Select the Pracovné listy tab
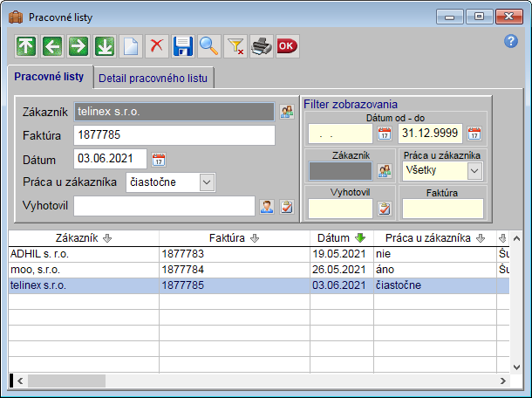Viewport: 532px width, 398px height. [50, 77]
